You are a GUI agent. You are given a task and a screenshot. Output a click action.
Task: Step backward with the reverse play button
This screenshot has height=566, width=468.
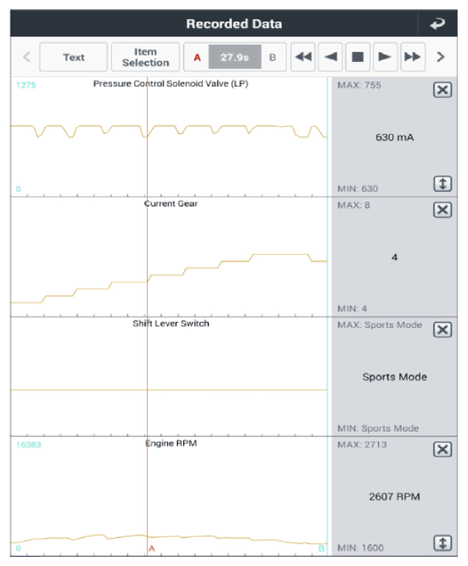click(x=331, y=57)
